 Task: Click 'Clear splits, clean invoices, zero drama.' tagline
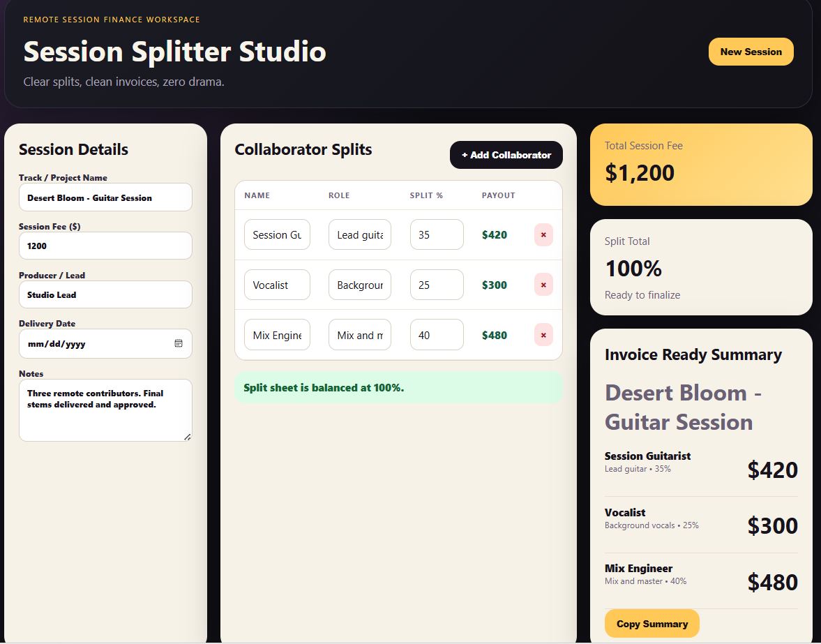pos(124,82)
